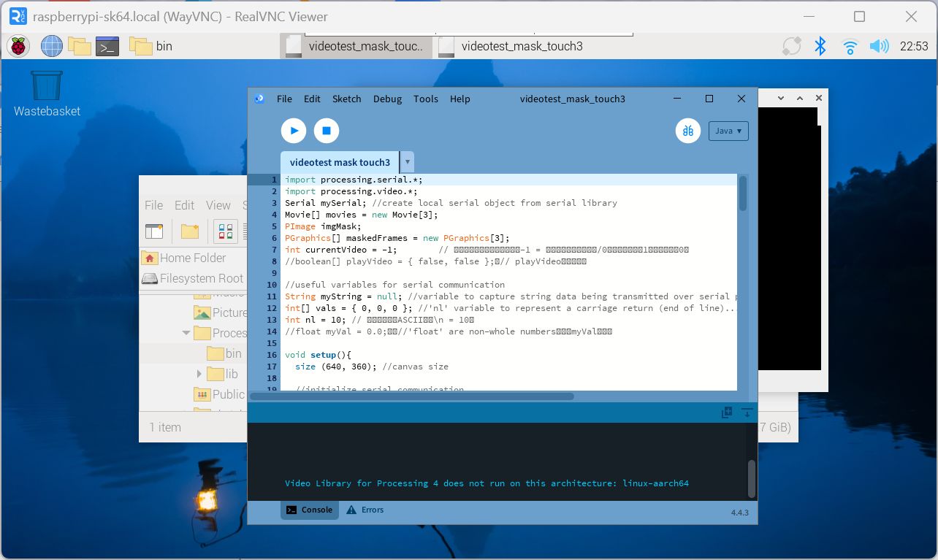The width and height of the screenshot is (938, 560).
Task: Run the sketch with the play button
Action: 294,131
